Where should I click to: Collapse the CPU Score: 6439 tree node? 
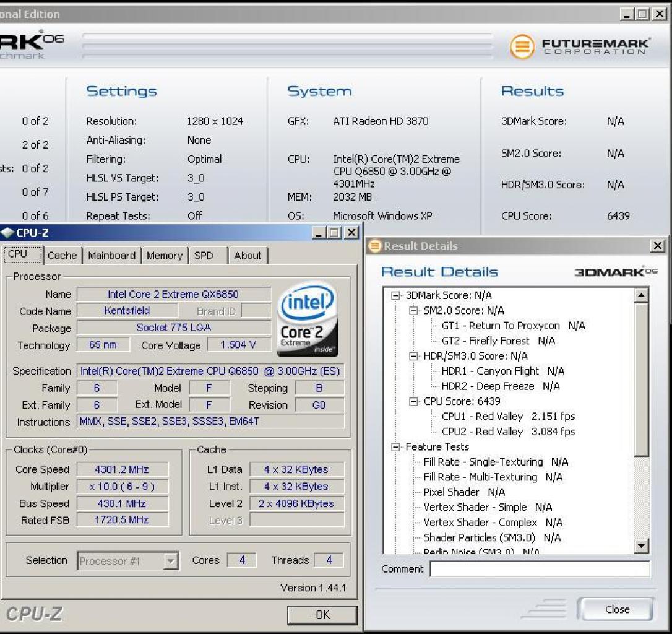click(x=413, y=401)
